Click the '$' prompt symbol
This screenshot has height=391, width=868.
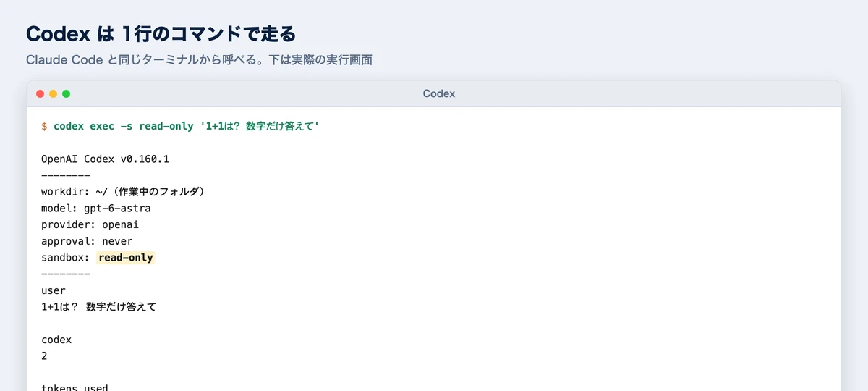44,126
